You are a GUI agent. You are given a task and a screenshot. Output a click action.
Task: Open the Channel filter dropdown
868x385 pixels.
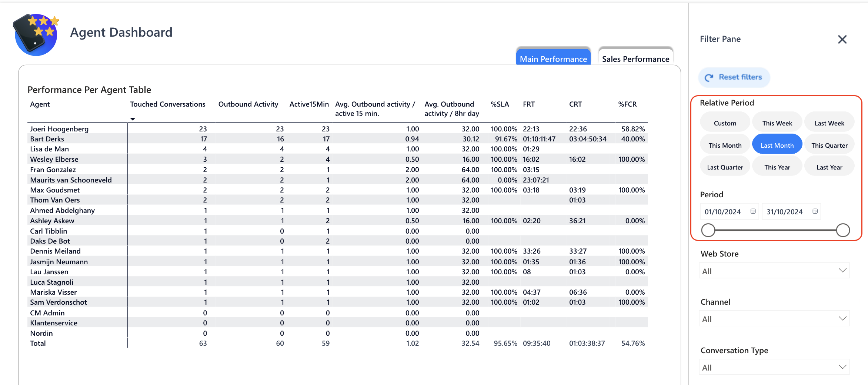point(774,319)
